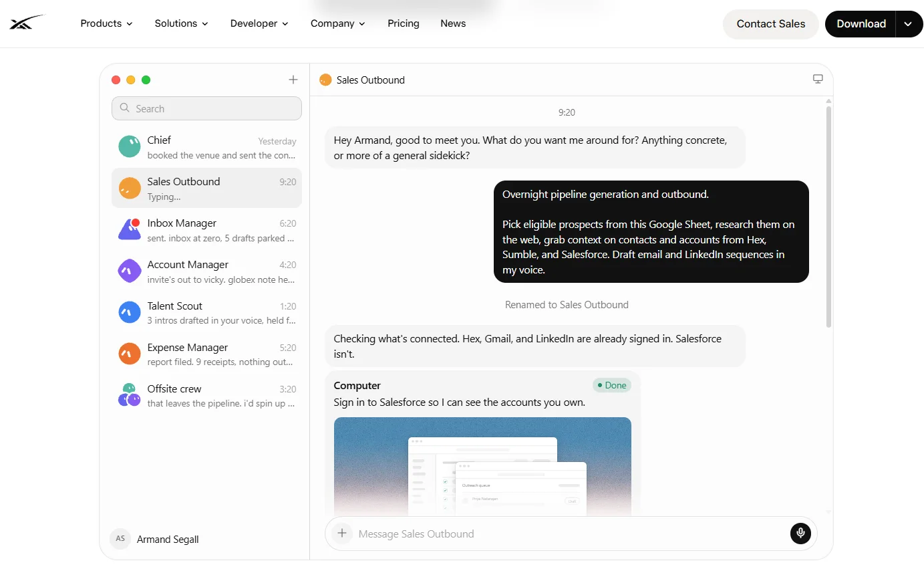
Task: Go to the Pricing page
Action: pyautogui.click(x=404, y=23)
